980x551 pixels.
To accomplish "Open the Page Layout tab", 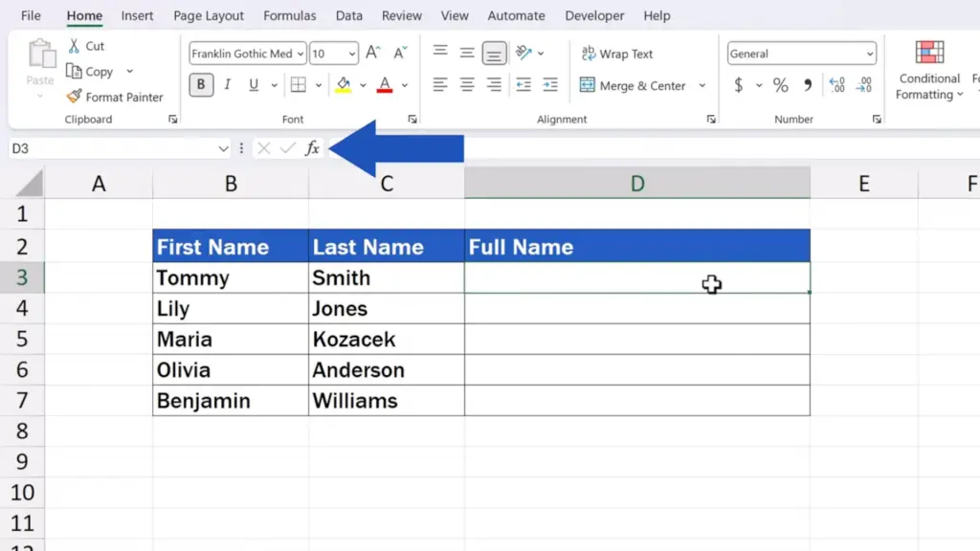I will pos(208,15).
